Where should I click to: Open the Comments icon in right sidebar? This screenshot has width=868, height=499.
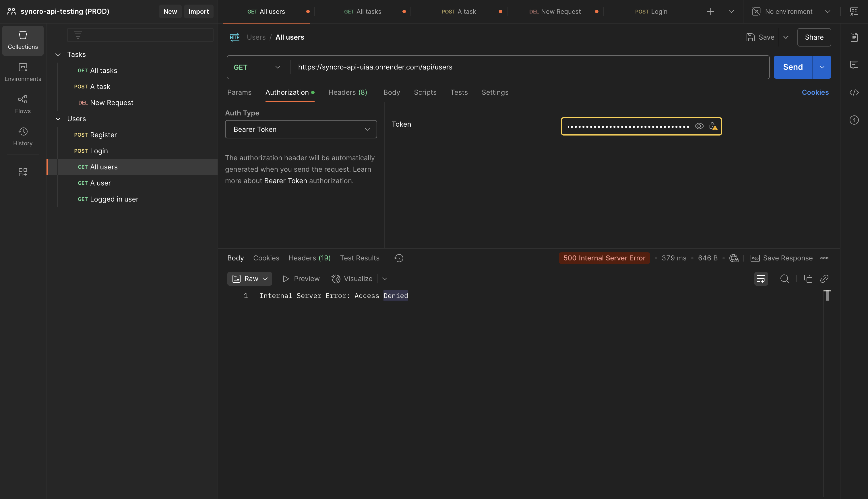coord(854,65)
